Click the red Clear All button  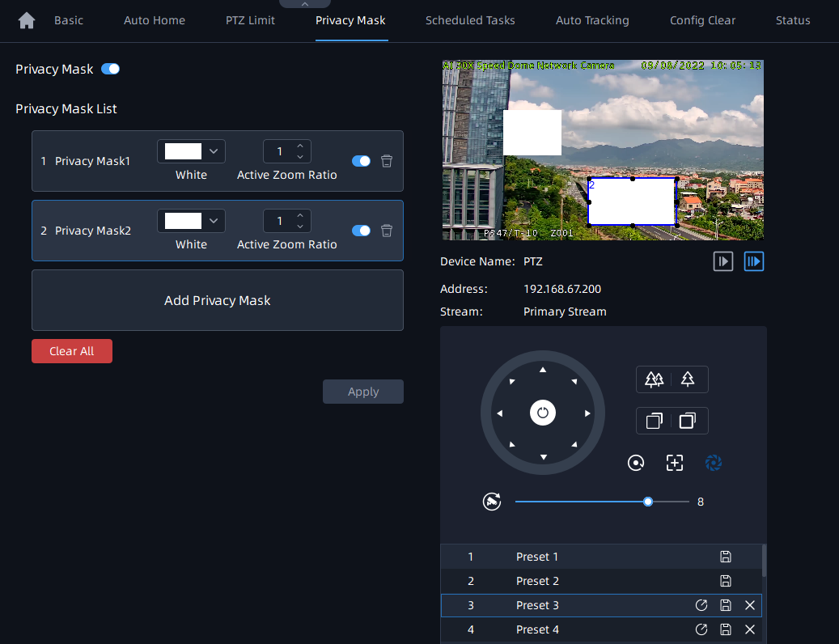pos(72,351)
